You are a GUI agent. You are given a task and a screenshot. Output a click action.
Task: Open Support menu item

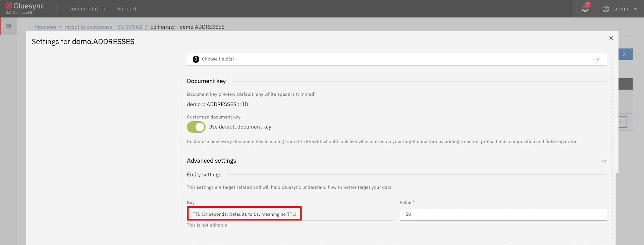tap(127, 9)
